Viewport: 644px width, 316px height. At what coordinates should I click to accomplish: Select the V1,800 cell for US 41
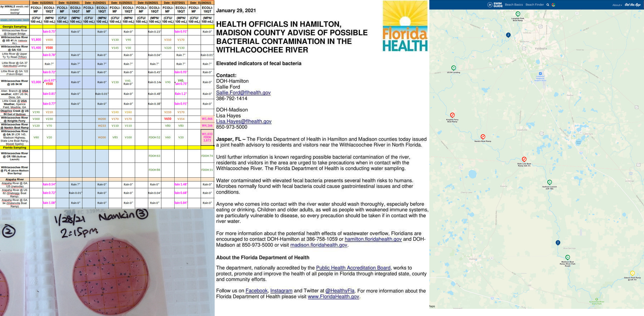click(x=36, y=40)
